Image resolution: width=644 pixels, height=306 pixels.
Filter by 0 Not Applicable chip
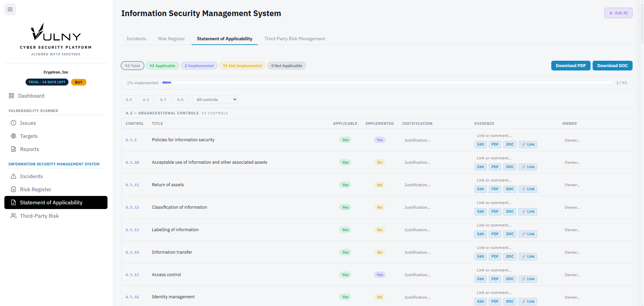[287, 66]
